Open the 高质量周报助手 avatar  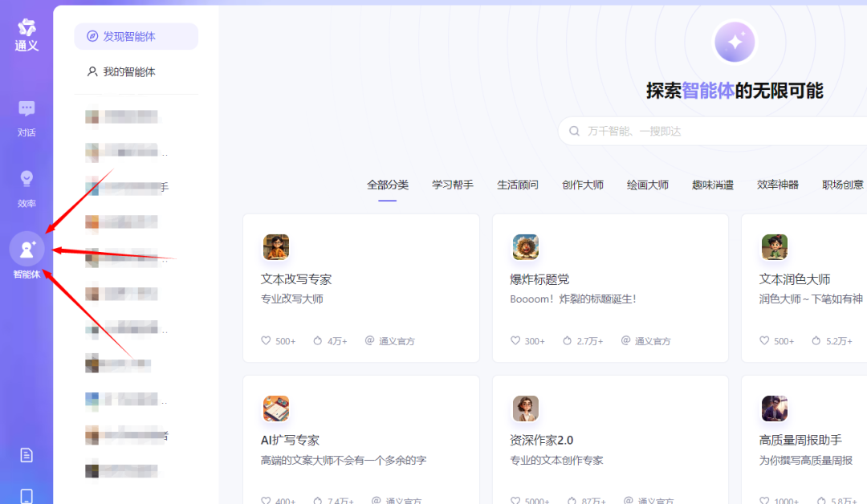(x=774, y=408)
